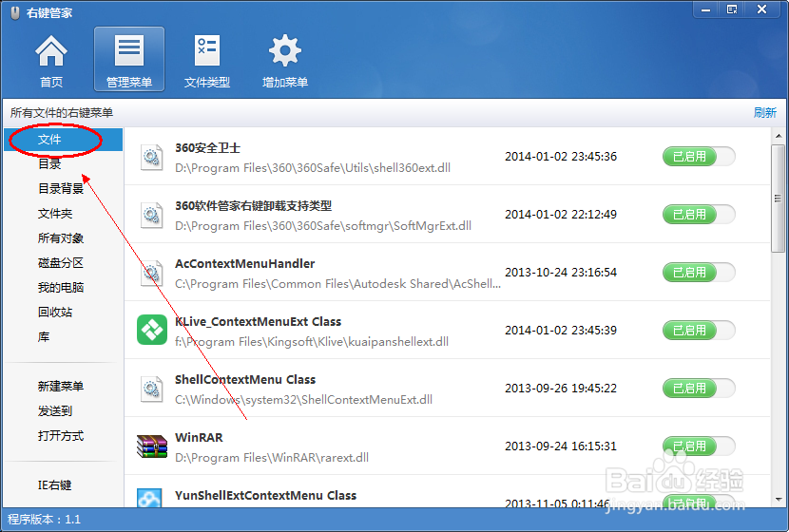This screenshot has height=532, width=789.
Task: Click the ShellContextMenuExt.dll path text
Action: pyautogui.click(x=303, y=400)
